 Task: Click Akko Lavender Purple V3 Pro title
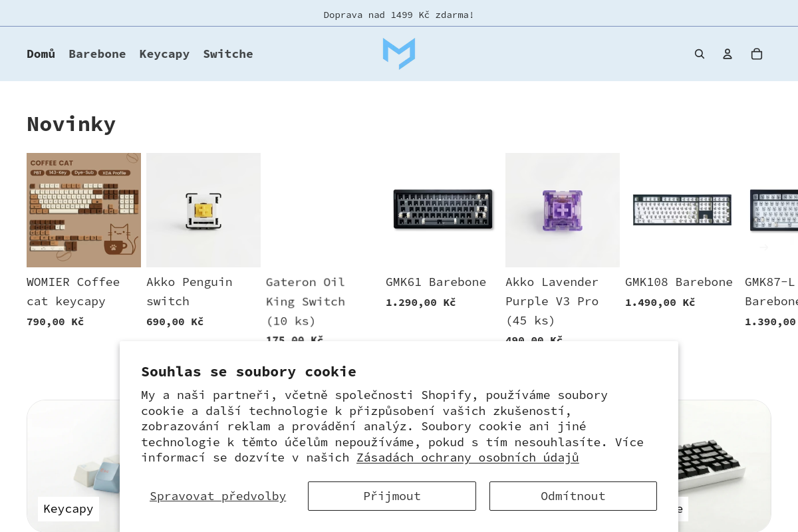click(x=552, y=301)
